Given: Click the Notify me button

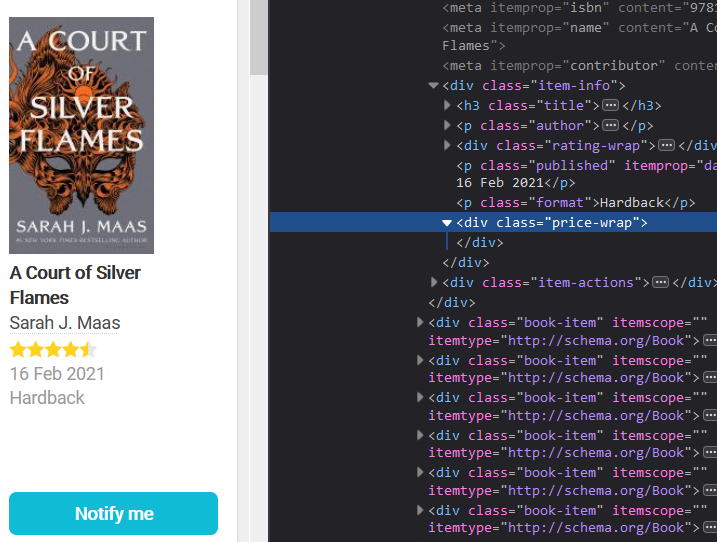Looking at the screenshot, I should click(113, 513).
